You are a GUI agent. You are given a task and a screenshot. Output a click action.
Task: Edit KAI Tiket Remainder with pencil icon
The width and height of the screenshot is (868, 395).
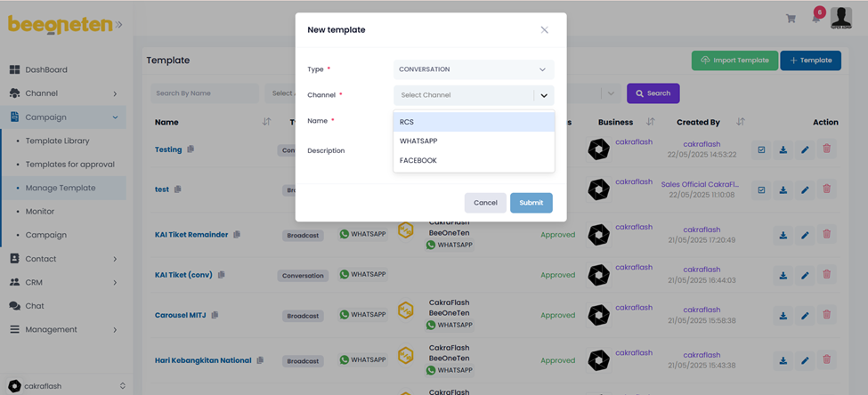pyautogui.click(x=805, y=235)
